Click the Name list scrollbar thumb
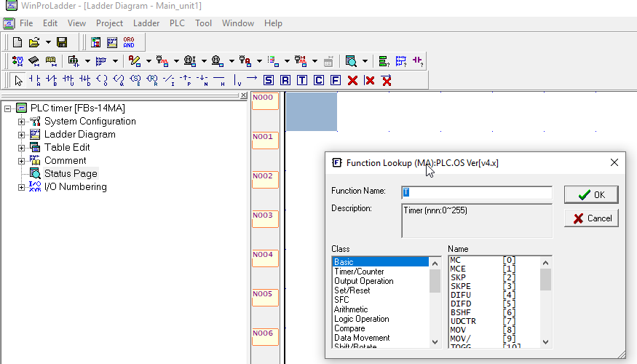 pyautogui.click(x=545, y=280)
